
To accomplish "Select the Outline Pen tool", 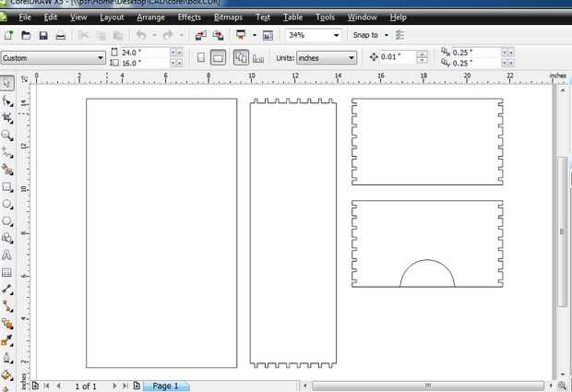I will click(x=7, y=358).
